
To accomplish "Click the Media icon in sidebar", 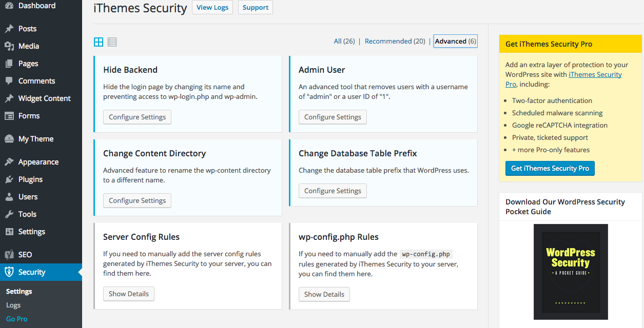I will 9,46.
